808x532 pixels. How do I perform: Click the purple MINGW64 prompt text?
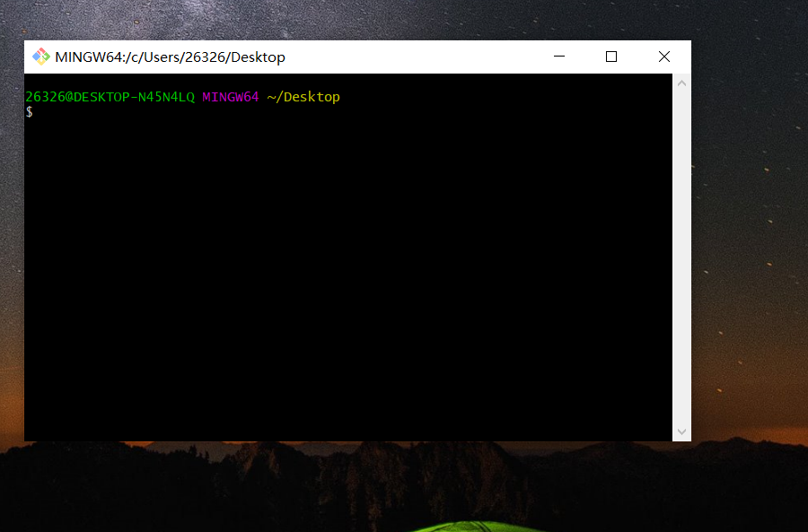[x=231, y=97]
